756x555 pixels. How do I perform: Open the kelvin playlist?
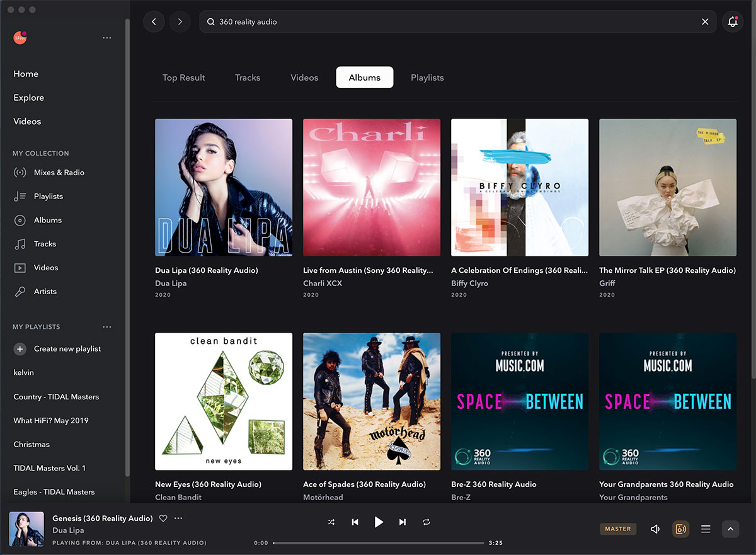click(24, 373)
